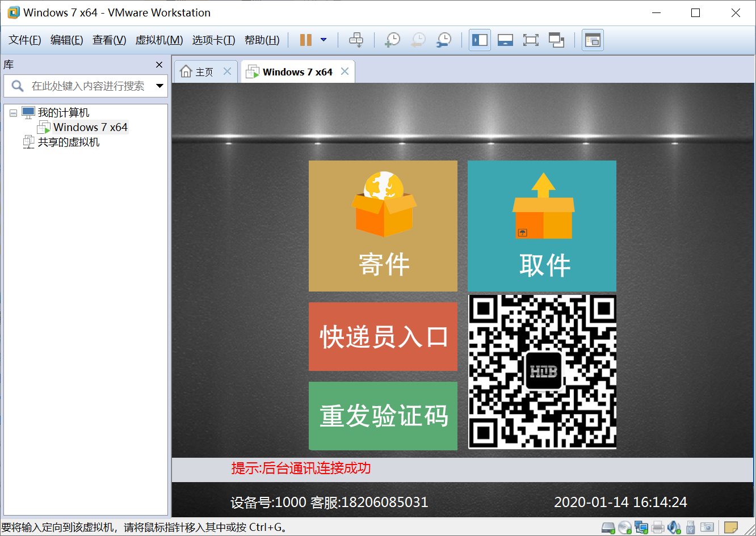
Task: Click the 重发验证码 button
Action: (383, 416)
